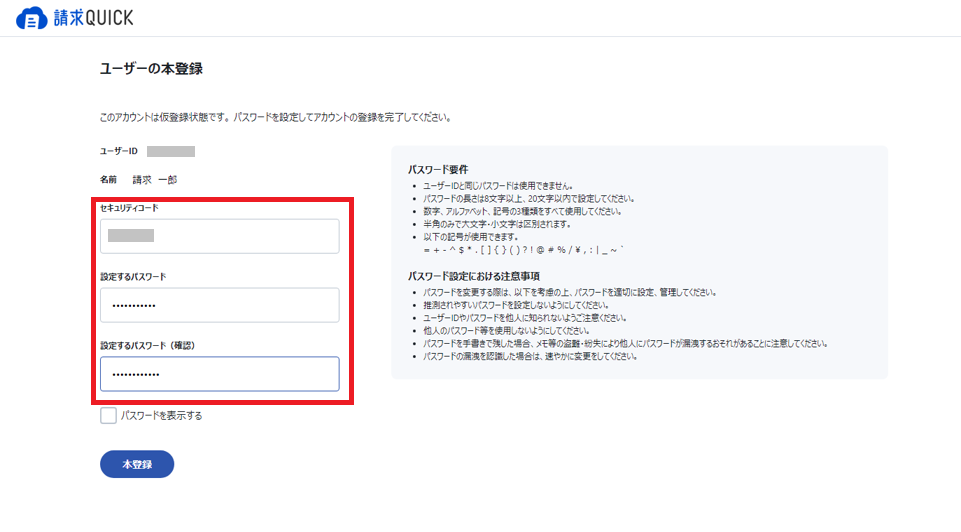Viewport: 961px width, 532px height.
Task: Click the ユーザーID label
Action: click(119, 151)
